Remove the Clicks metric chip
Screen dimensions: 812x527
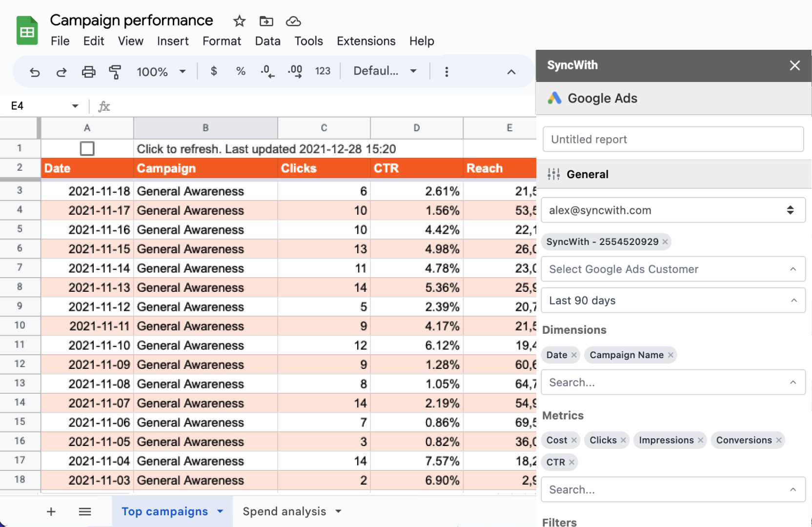[624, 440]
